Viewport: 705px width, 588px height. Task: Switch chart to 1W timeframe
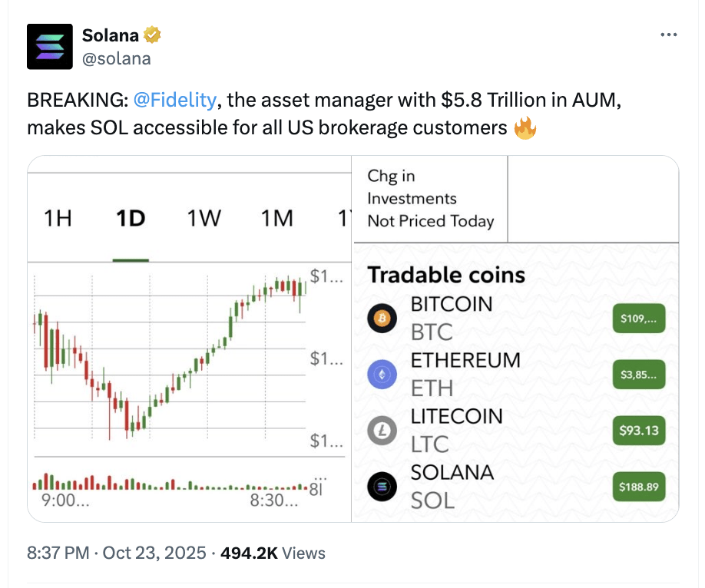pyautogui.click(x=204, y=219)
